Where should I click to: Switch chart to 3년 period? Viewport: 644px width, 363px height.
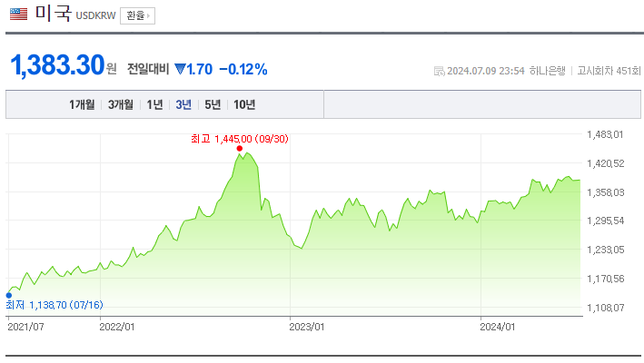point(183,104)
